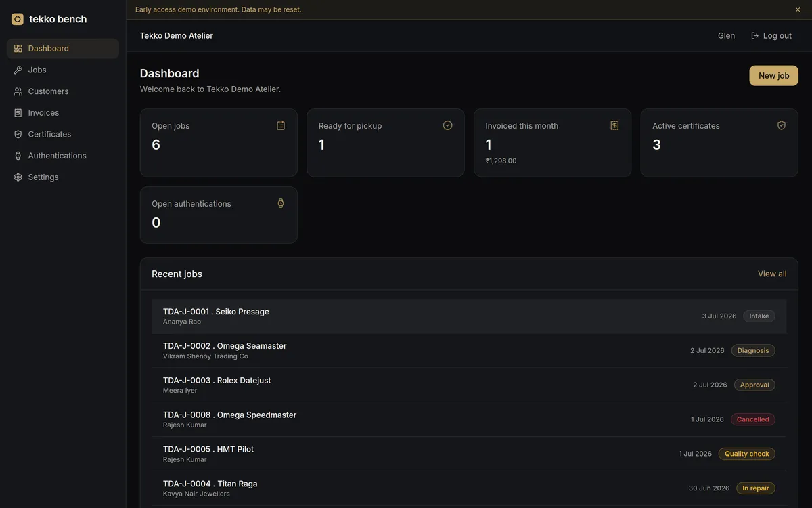Open the Active certificates card
Screen dimensions: 812x508
[719, 143]
